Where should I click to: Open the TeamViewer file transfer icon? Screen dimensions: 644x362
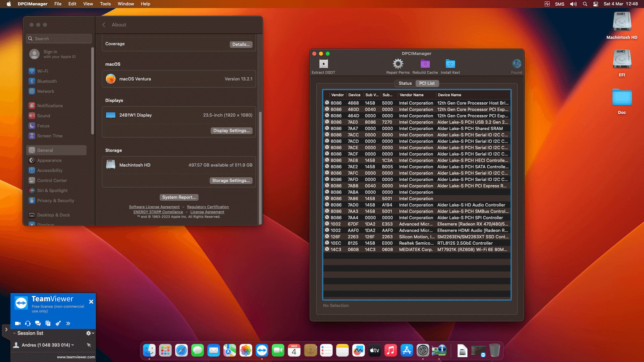48,323
